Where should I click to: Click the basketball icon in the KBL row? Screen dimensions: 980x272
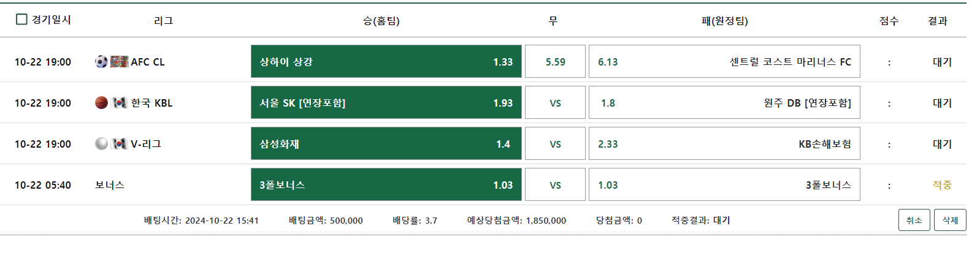coord(101,102)
